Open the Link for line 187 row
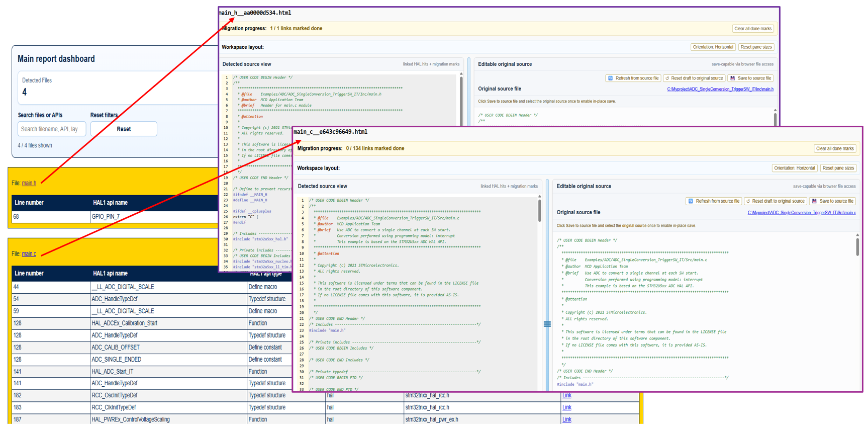Screen dimensions: 868x428 click(x=566, y=419)
